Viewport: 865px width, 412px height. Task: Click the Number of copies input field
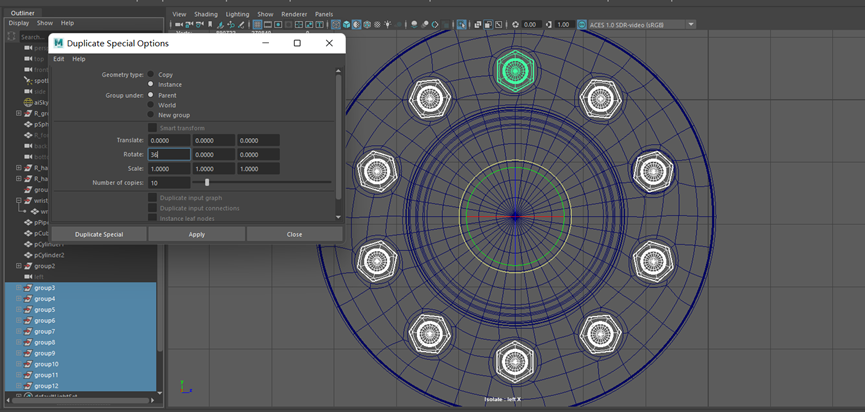(x=169, y=183)
